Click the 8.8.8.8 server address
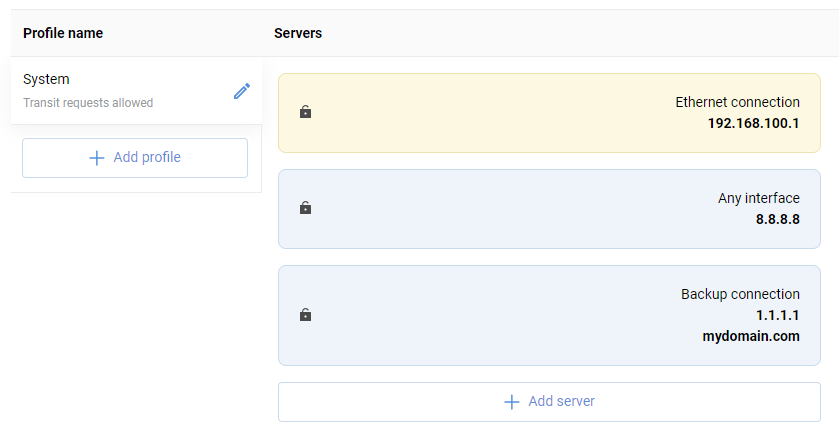This screenshot has width=839, height=441. tap(777, 219)
